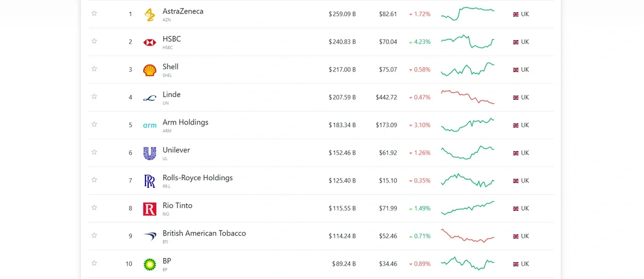
Task: Add British American Tobacco to favorites
Action: (x=94, y=236)
